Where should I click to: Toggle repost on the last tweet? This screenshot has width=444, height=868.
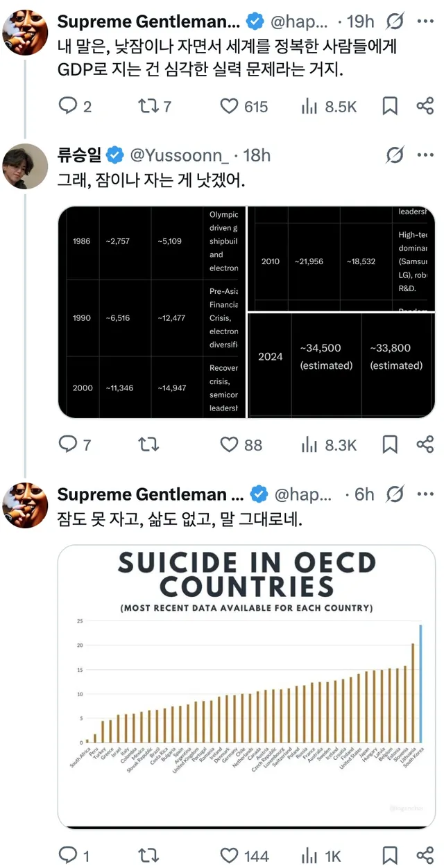(x=148, y=855)
